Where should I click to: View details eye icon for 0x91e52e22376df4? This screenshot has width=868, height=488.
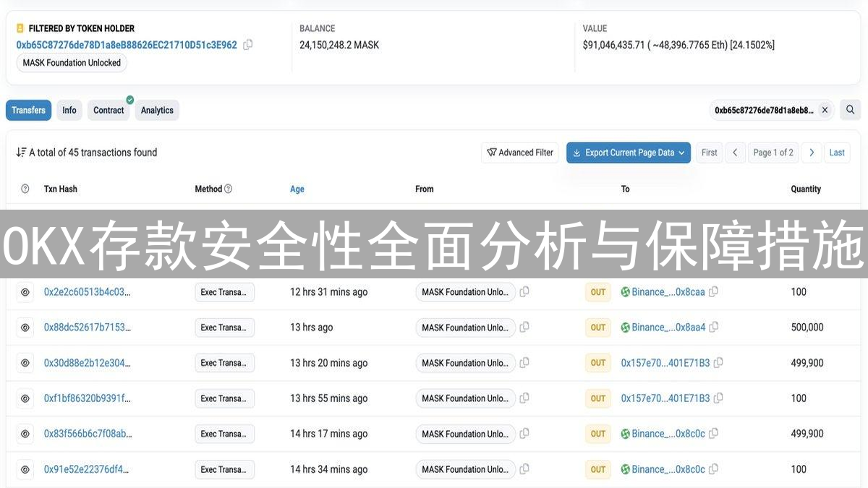coord(25,469)
